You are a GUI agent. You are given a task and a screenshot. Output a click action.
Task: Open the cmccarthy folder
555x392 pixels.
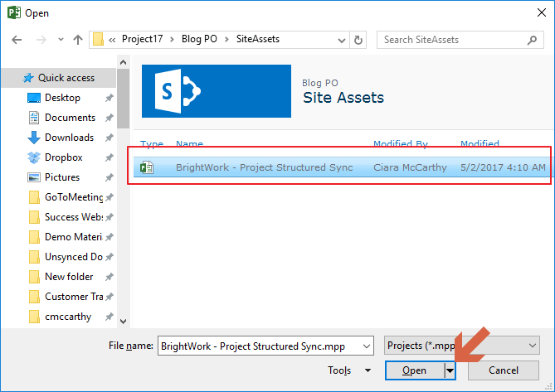pyautogui.click(x=68, y=317)
